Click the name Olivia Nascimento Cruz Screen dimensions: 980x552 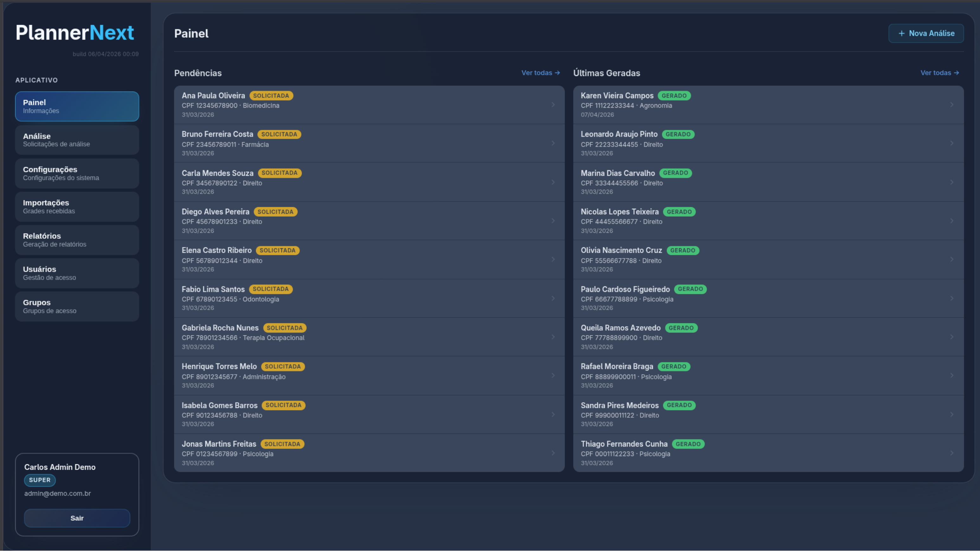coord(621,251)
